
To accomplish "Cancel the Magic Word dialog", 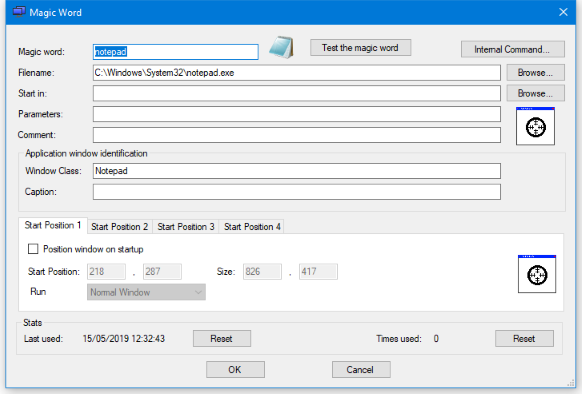I will pyautogui.click(x=361, y=369).
